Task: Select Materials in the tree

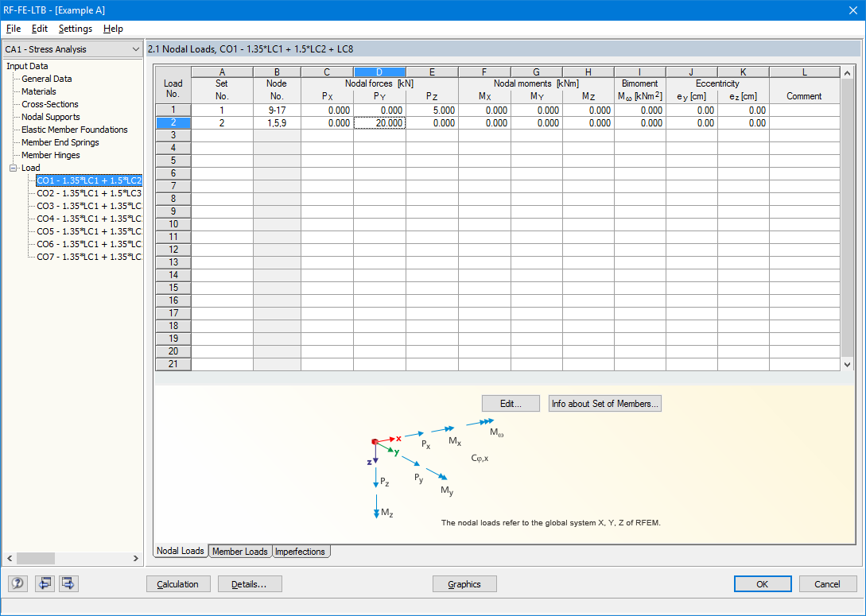Action: point(39,91)
